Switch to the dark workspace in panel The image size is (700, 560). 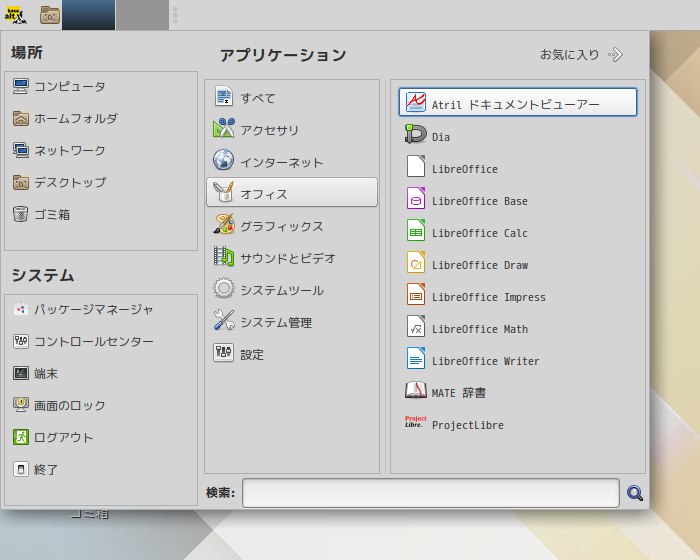[88, 15]
